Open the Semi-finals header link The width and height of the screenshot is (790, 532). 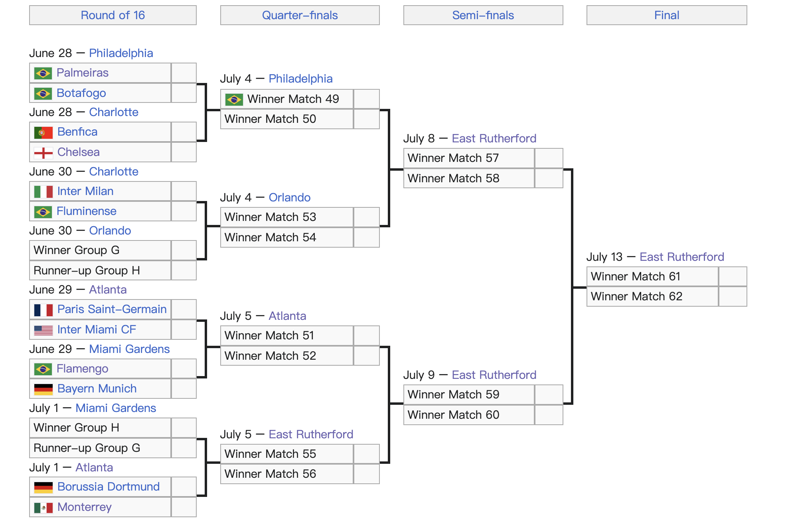tap(483, 15)
